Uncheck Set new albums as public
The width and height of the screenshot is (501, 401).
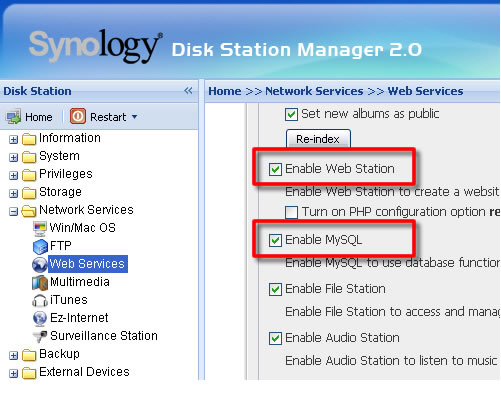pyautogui.click(x=291, y=114)
